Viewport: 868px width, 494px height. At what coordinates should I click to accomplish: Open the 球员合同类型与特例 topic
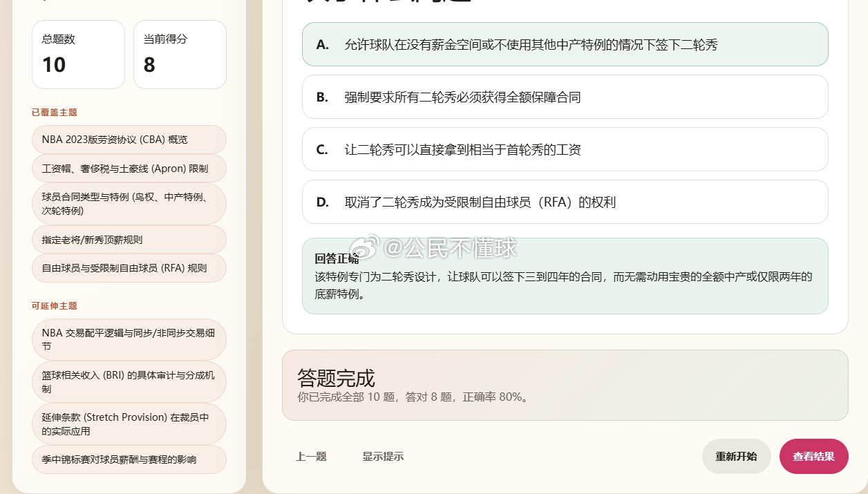pos(129,203)
